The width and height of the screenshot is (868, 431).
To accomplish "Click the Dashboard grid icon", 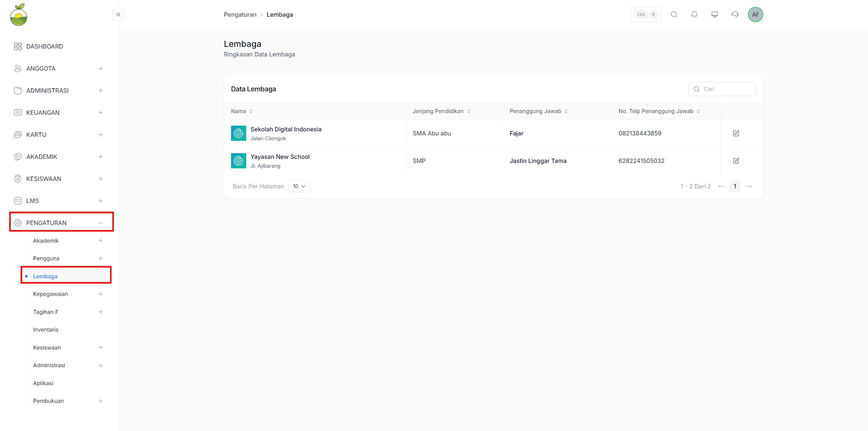I will pos(18,47).
